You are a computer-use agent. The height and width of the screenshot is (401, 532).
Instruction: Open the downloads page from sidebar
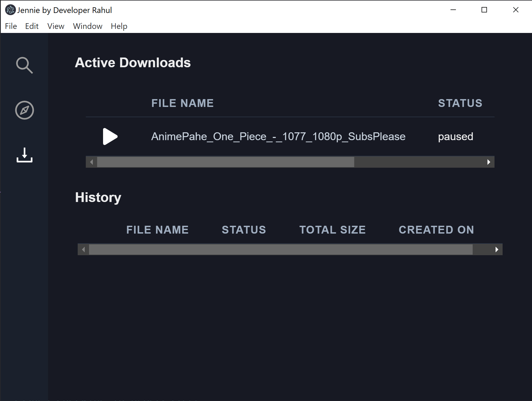(x=24, y=155)
